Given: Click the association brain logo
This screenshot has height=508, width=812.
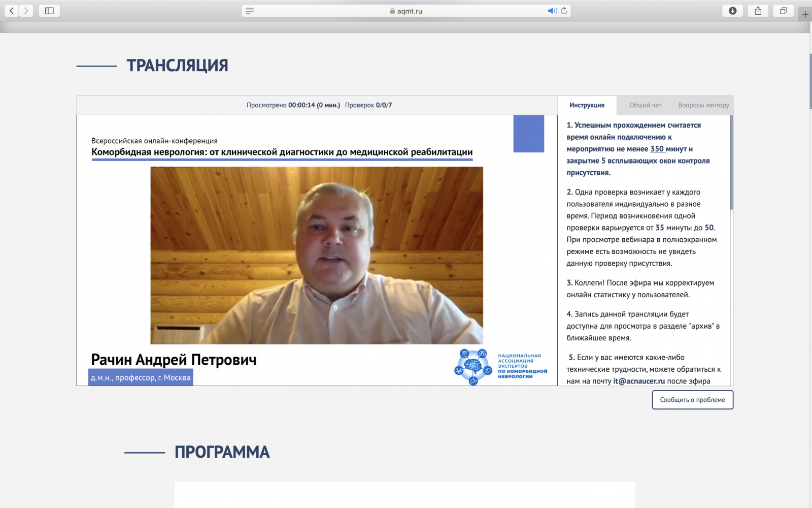Looking at the screenshot, I should pyautogui.click(x=473, y=366).
